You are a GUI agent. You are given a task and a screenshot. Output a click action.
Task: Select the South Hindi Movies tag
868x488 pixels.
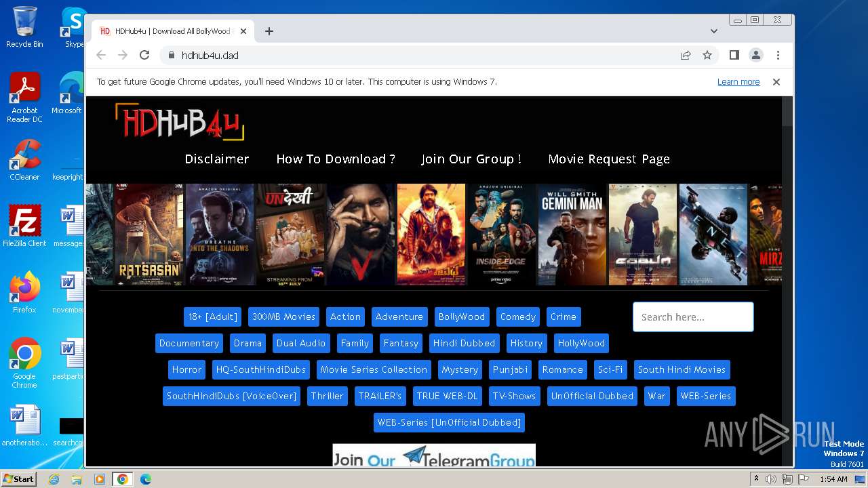tap(682, 369)
